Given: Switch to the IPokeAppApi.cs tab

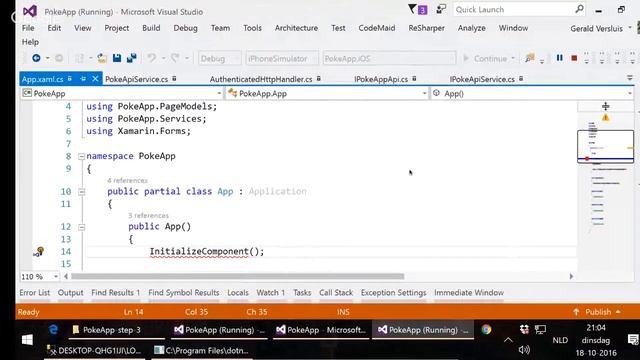Looking at the screenshot, I should [x=385, y=79].
